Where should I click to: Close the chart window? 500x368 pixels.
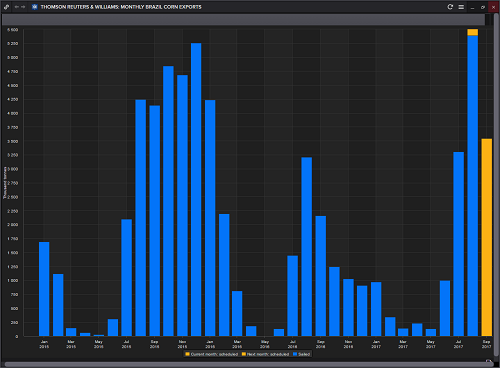click(493, 7)
